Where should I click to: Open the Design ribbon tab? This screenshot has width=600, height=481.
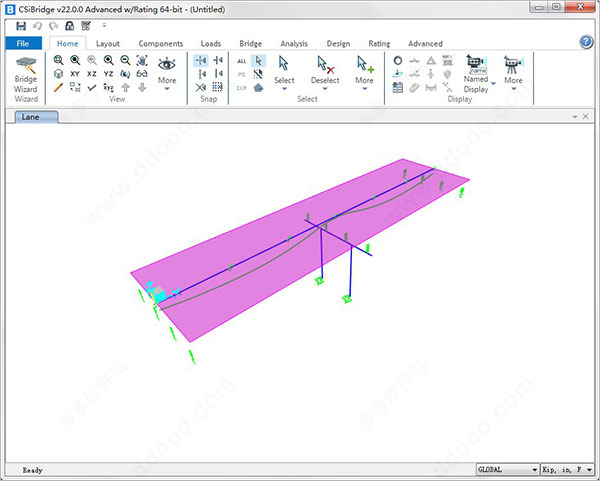(338, 44)
